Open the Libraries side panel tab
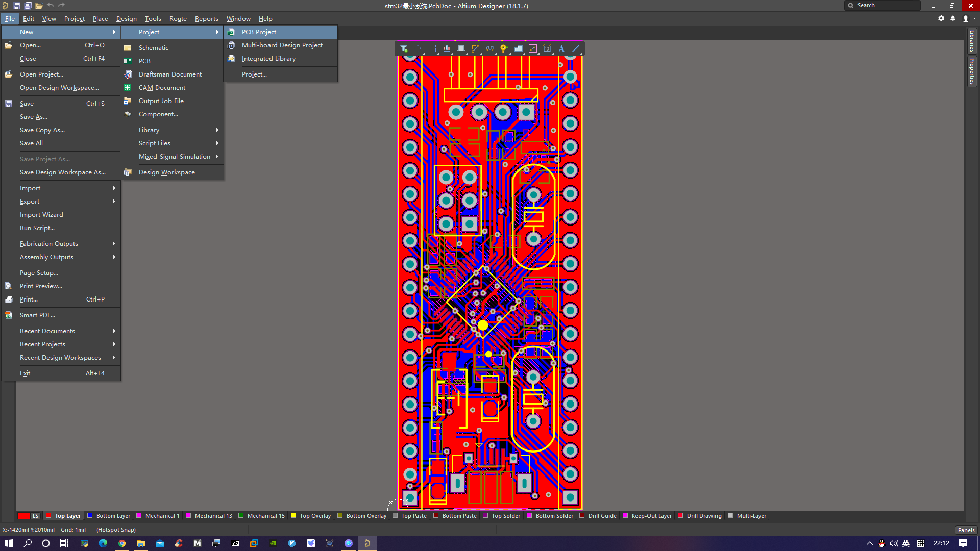The image size is (980, 551). click(x=972, y=40)
